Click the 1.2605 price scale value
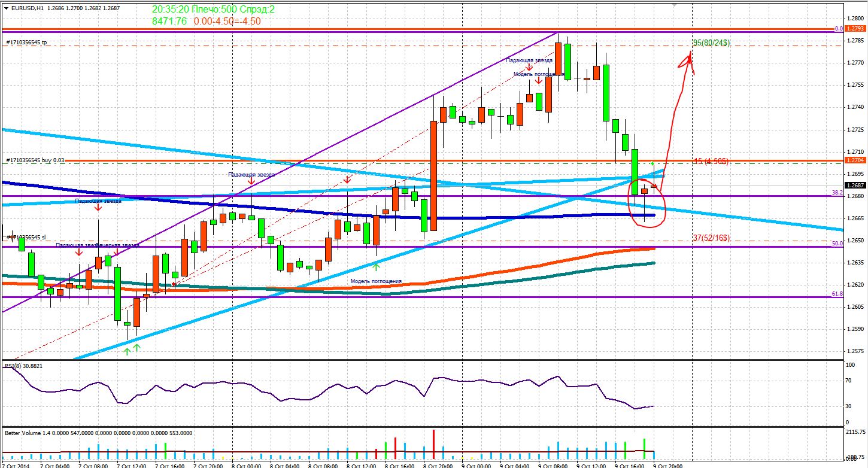The width and height of the screenshot is (868, 468). (855, 307)
